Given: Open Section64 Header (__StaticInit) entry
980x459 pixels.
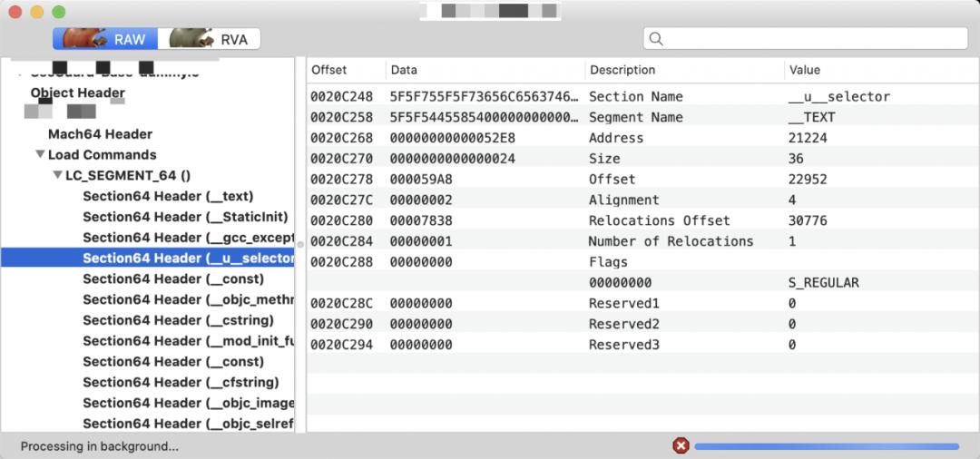Looking at the screenshot, I should click(185, 217).
